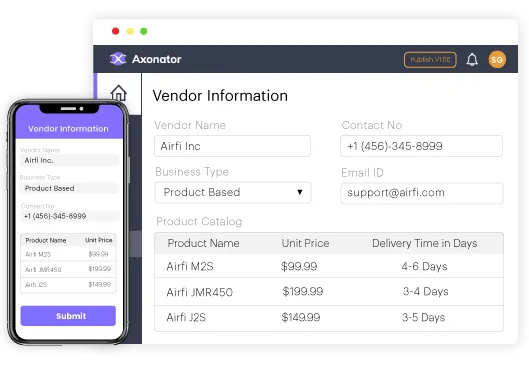Screen dimensions: 529x369
Task: Click the Unit Price column header
Action: click(x=305, y=243)
